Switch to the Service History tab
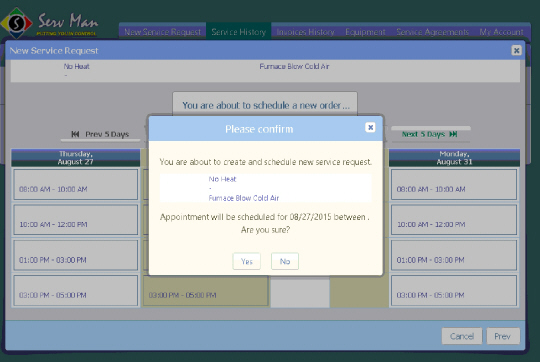 (238, 32)
